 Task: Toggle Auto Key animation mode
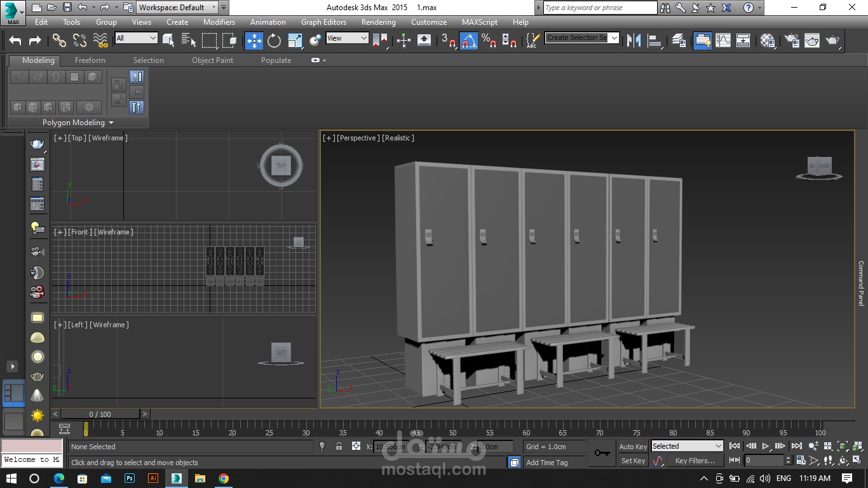click(x=633, y=447)
